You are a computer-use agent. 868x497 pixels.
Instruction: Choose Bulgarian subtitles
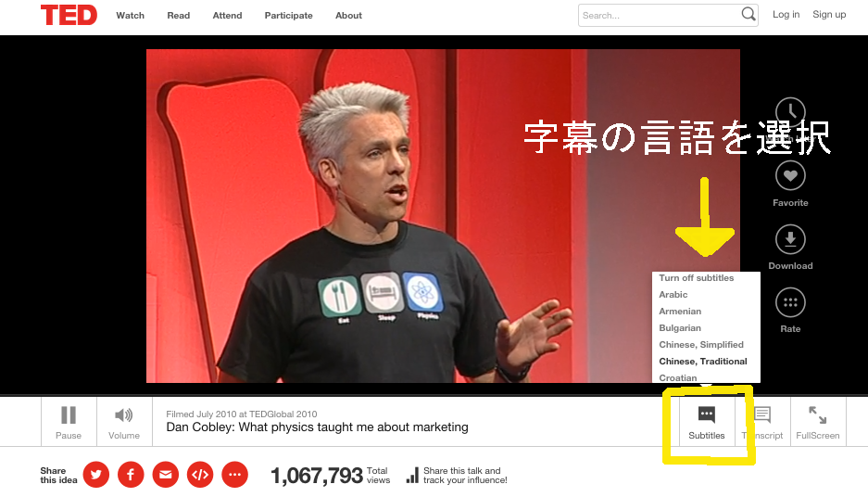[x=680, y=328]
